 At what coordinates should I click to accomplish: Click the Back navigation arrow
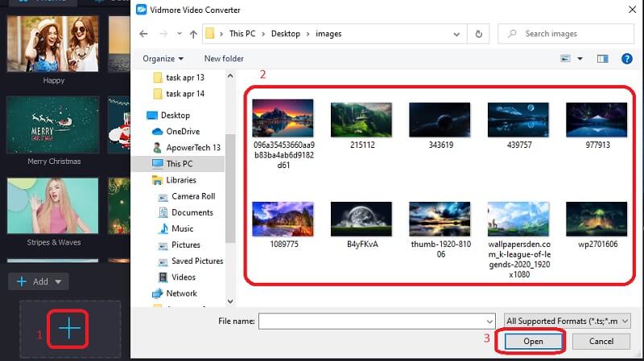coord(143,34)
